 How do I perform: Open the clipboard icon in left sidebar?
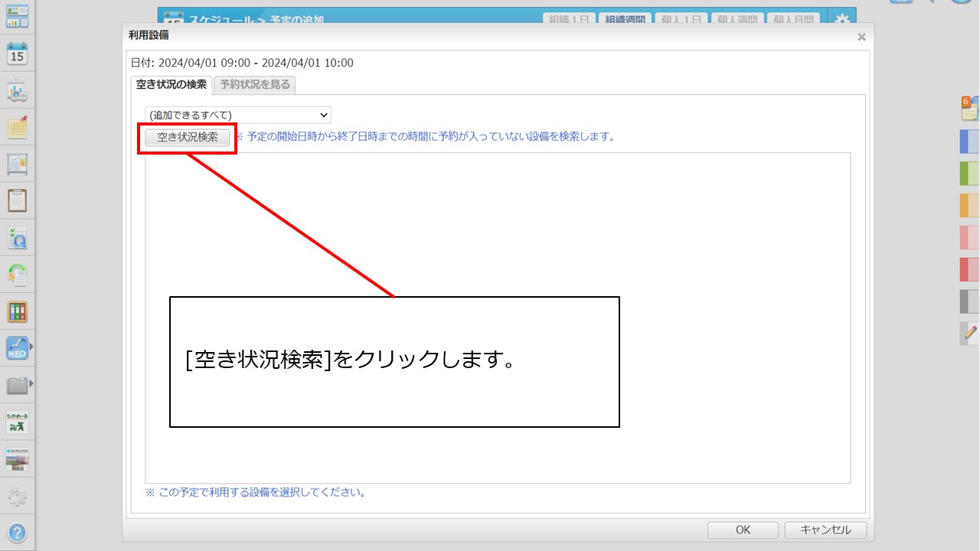pyautogui.click(x=17, y=201)
